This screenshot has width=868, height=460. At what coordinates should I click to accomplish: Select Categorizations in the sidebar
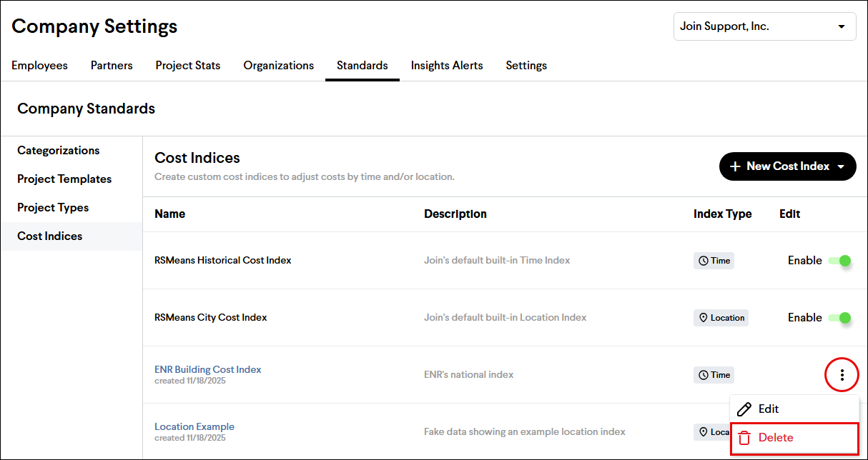point(59,151)
